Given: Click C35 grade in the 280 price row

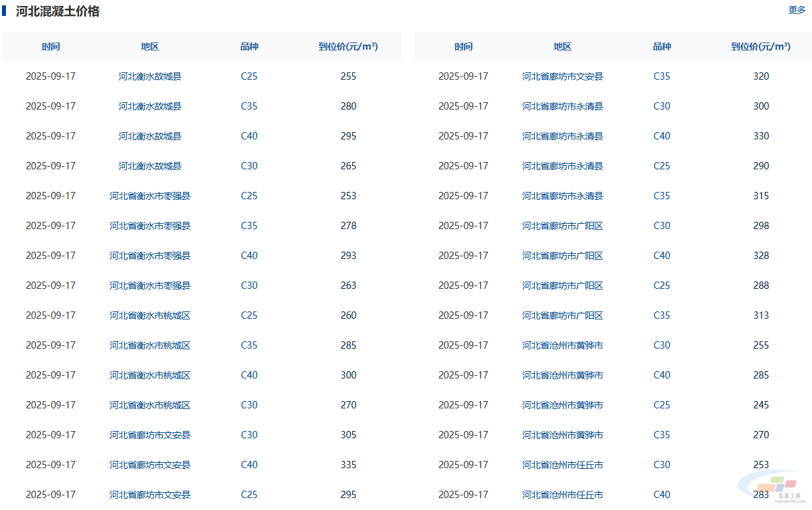Looking at the screenshot, I should 249,106.
